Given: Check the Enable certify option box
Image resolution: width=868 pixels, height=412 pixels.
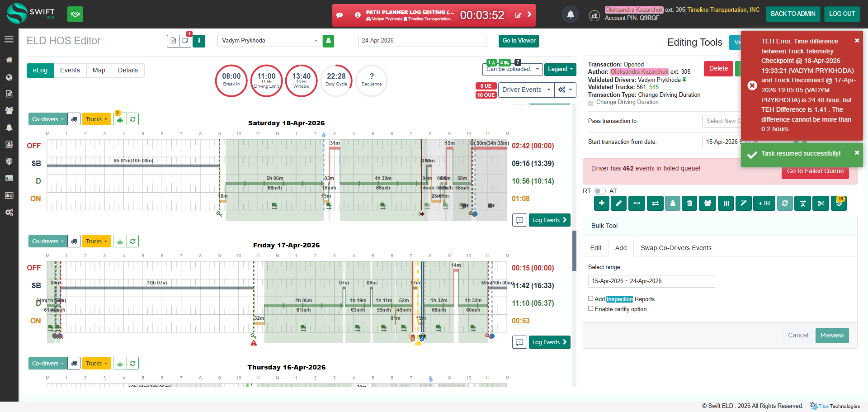Looking at the screenshot, I should 590,308.
